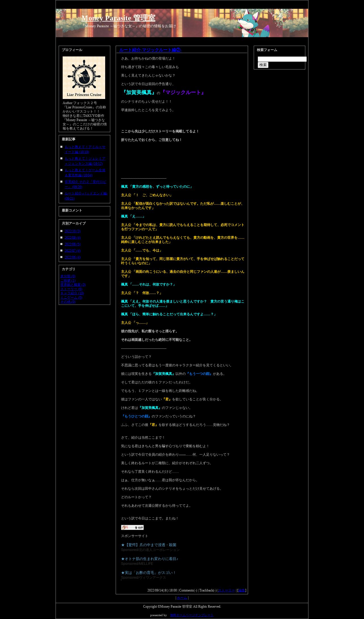Viewport: 364px width, 619px height.
Task: Open monthly archive 2022/07 (4)
Action: tap(72, 251)
